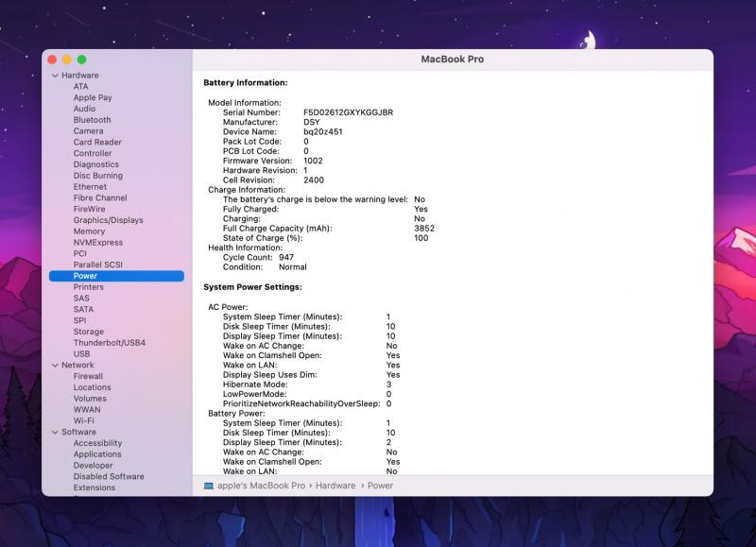
Task: Click the cell revision value 2400
Action: tap(314, 179)
